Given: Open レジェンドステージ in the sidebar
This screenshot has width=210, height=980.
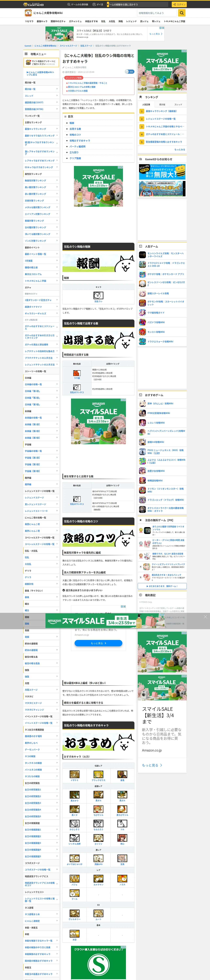Looking at the screenshot, I should click(41, 498).
